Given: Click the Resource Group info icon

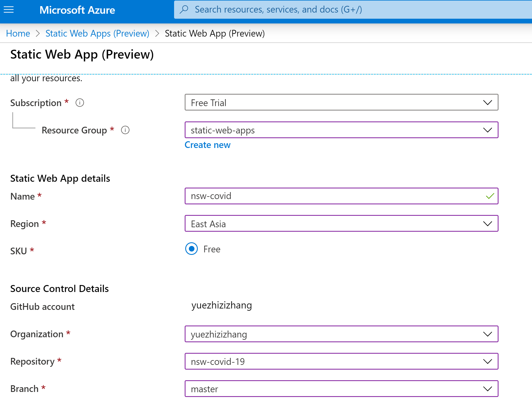Looking at the screenshot, I should [x=125, y=130].
